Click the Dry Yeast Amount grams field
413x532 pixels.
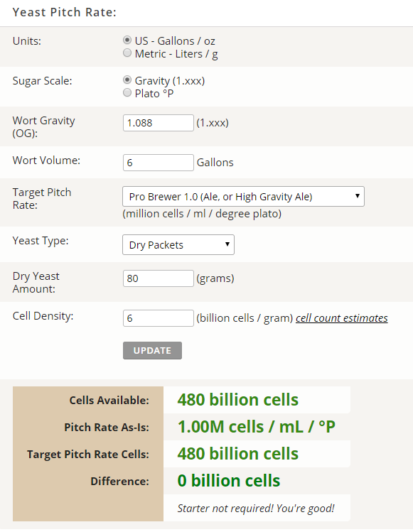point(159,278)
